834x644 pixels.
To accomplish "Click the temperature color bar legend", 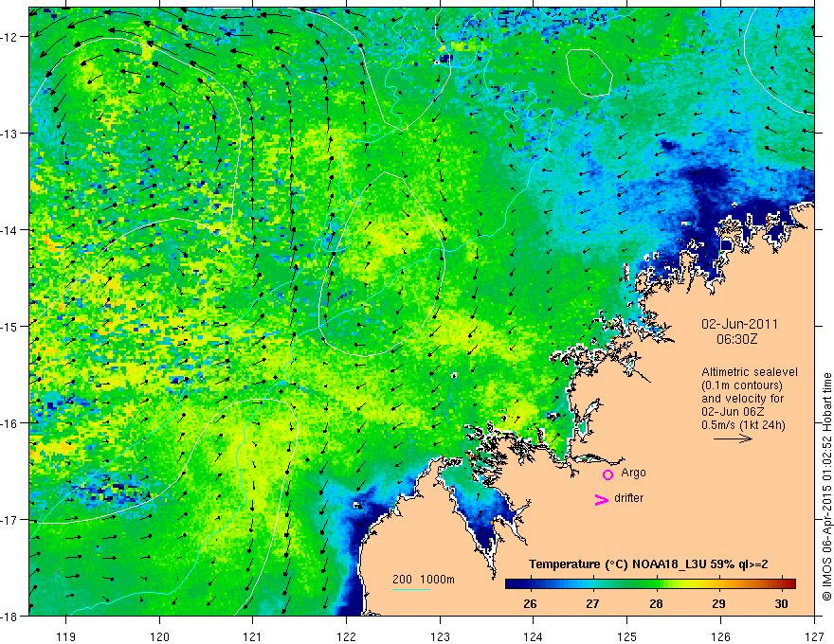I will pyautogui.click(x=650, y=583).
